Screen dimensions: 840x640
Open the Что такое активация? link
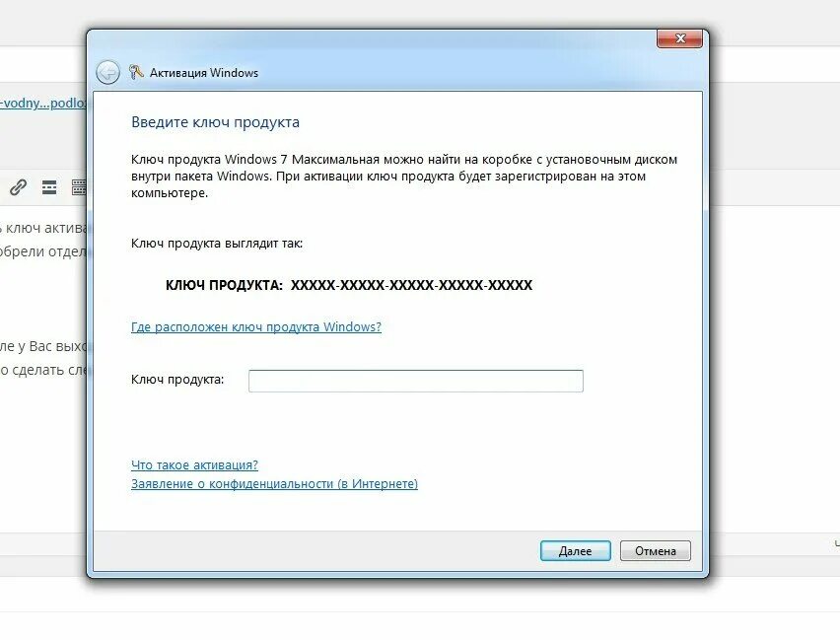pos(194,464)
